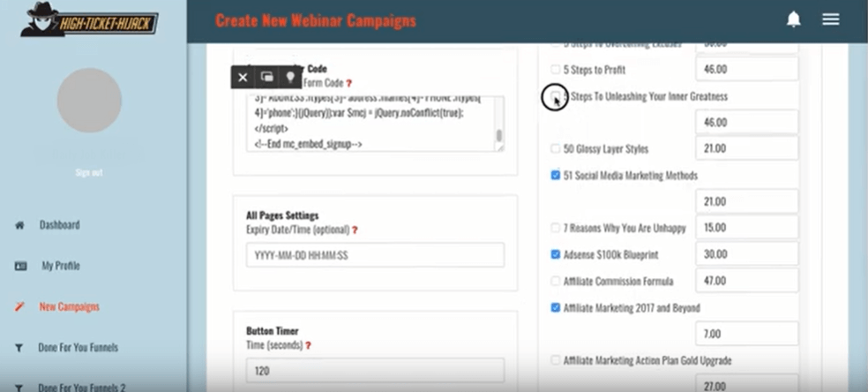Check 7 Reasons Why You Are Unhappy
The height and width of the screenshot is (392, 868).
(x=555, y=228)
